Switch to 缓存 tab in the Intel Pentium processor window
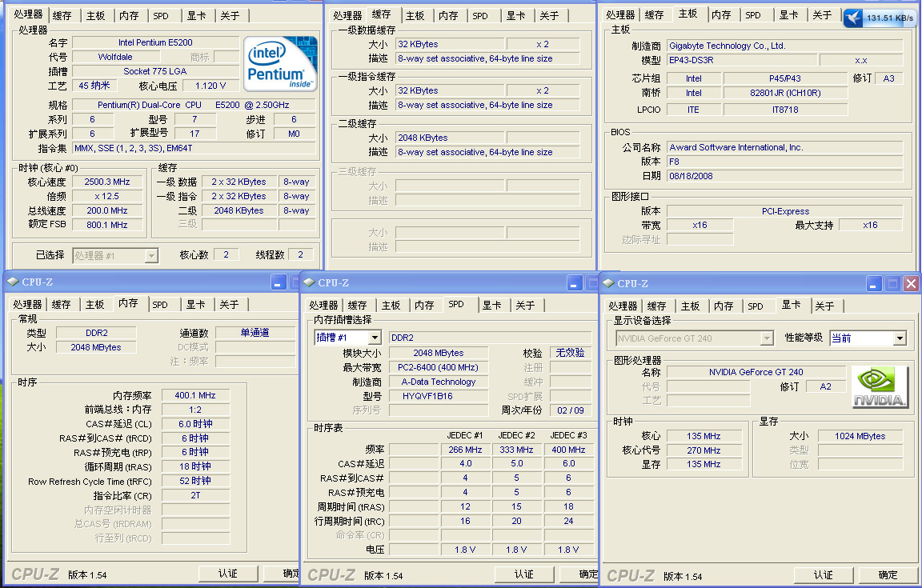The height and width of the screenshot is (588, 922). tap(62, 16)
